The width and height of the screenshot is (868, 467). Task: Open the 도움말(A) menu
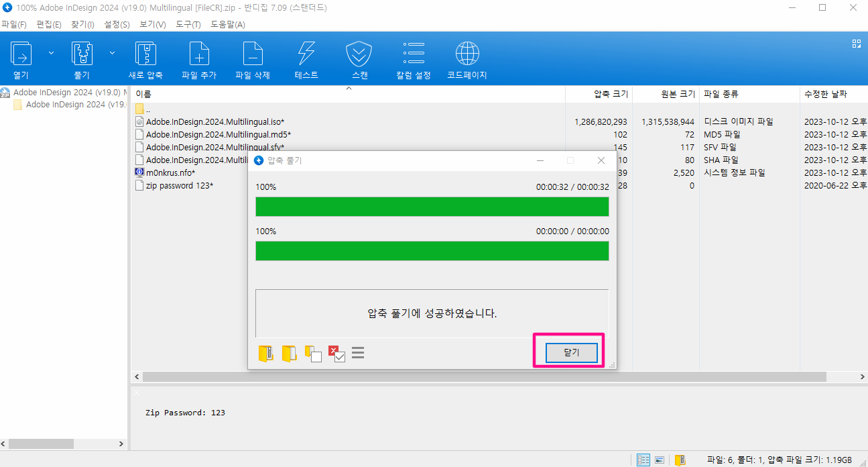[x=228, y=25]
